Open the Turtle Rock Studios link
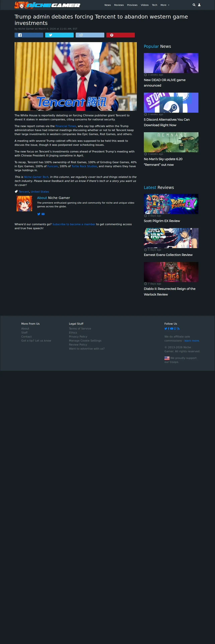This screenshot has height=644, width=215. [x=84, y=166]
